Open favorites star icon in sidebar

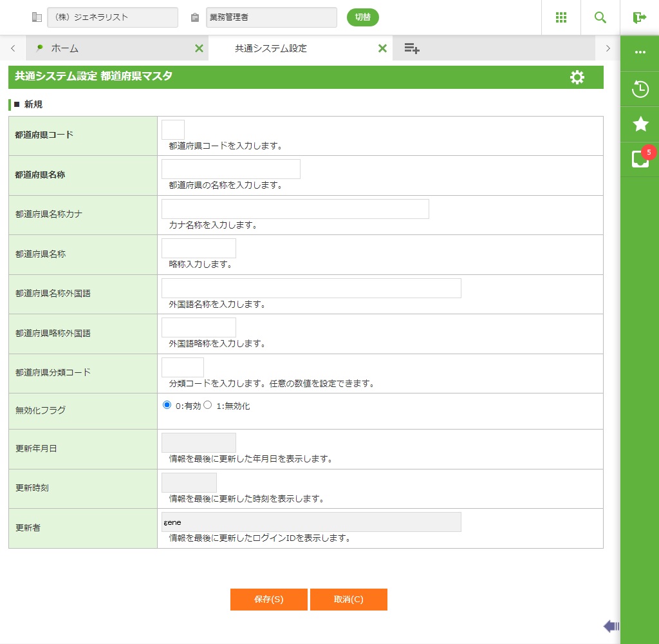(640, 124)
